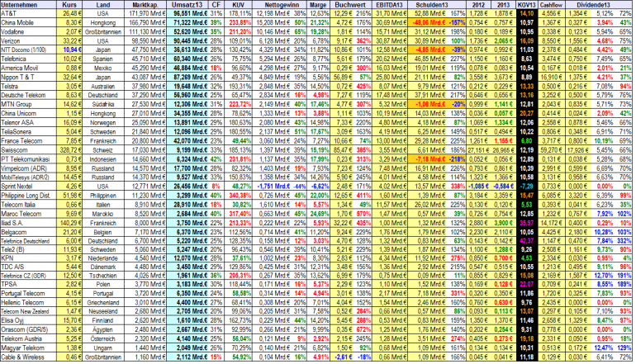Viewport: 636px width, 364px height.
Task: Click the Belgacom company cell
Action: [x=28, y=232]
